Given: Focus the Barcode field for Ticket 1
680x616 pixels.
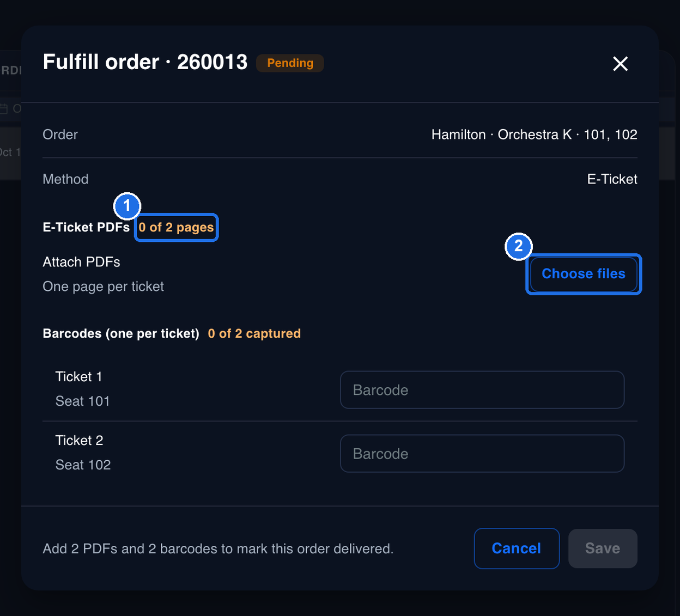Looking at the screenshot, I should pos(482,390).
